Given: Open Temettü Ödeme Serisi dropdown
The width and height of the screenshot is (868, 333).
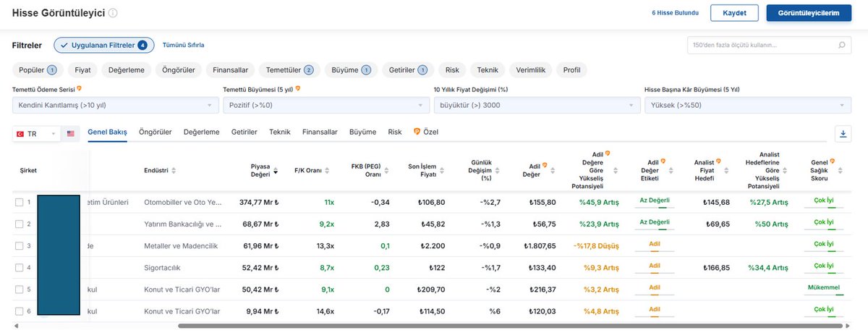Looking at the screenshot, I should [115, 105].
